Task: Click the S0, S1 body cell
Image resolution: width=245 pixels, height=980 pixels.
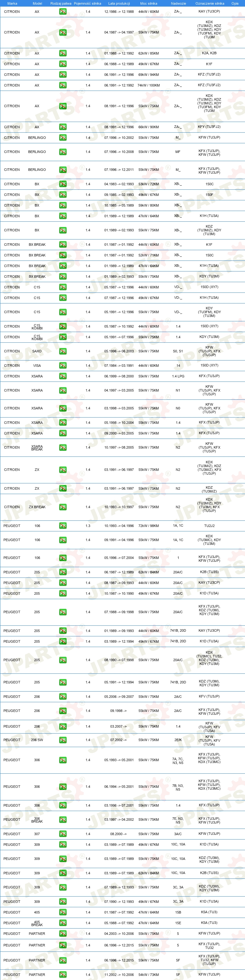Action: [x=178, y=351]
